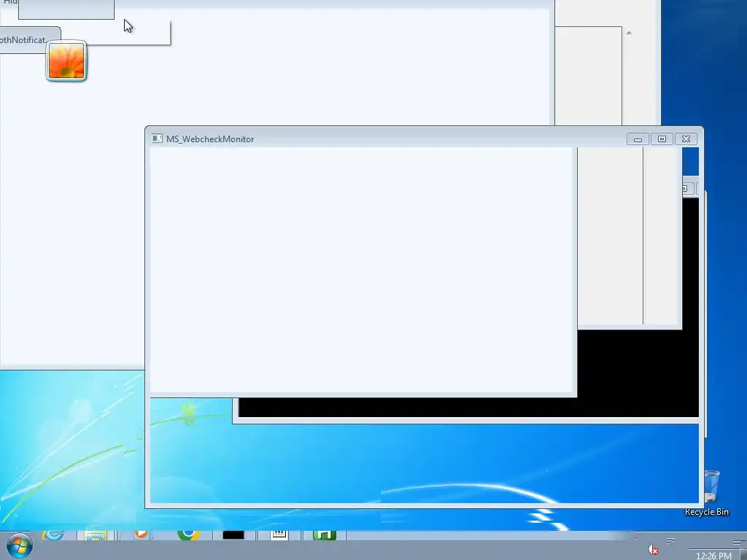Close the MS_WebcheckMonitor window
Viewport: 747px width, 560px height.
tap(686, 139)
